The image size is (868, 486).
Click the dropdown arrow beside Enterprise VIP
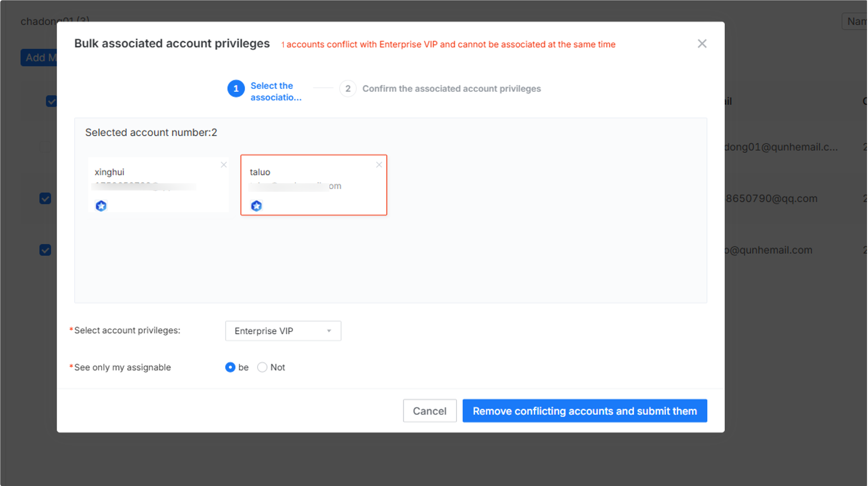(329, 331)
